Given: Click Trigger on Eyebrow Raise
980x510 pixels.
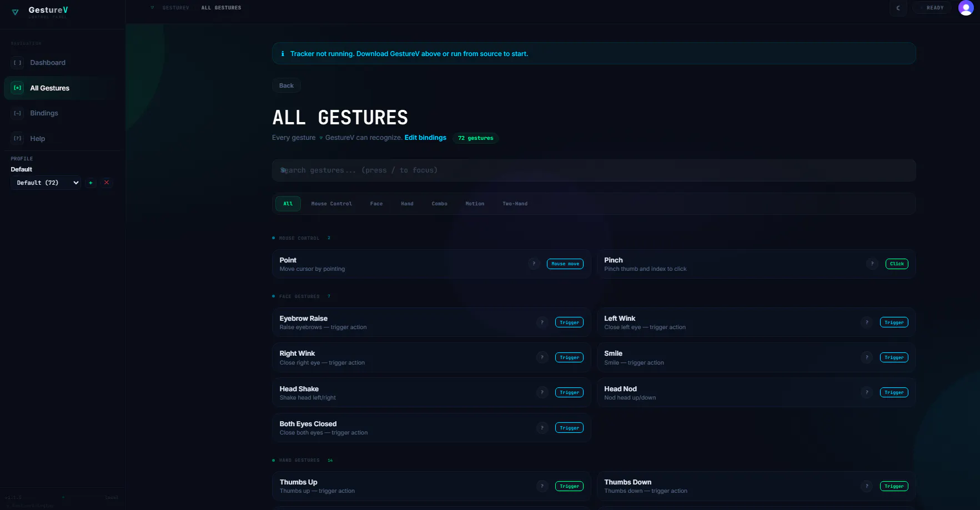Looking at the screenshot, I should click(x=569, y=322).
